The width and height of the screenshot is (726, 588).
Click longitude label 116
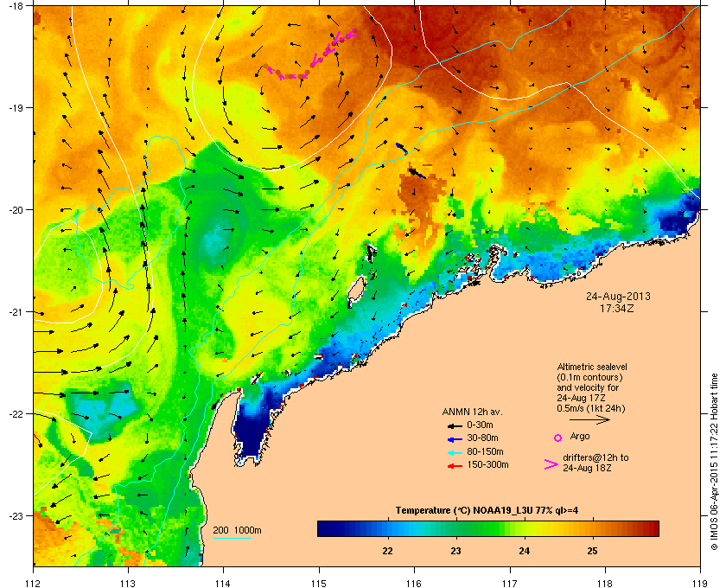(414, 584)
